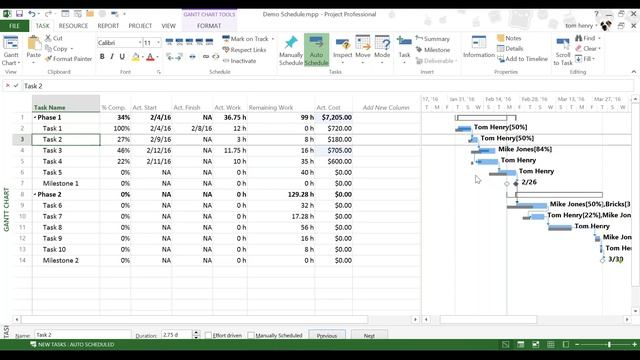Switch task to Manually Schedule

pyautogui.click(x=291, y=51)
